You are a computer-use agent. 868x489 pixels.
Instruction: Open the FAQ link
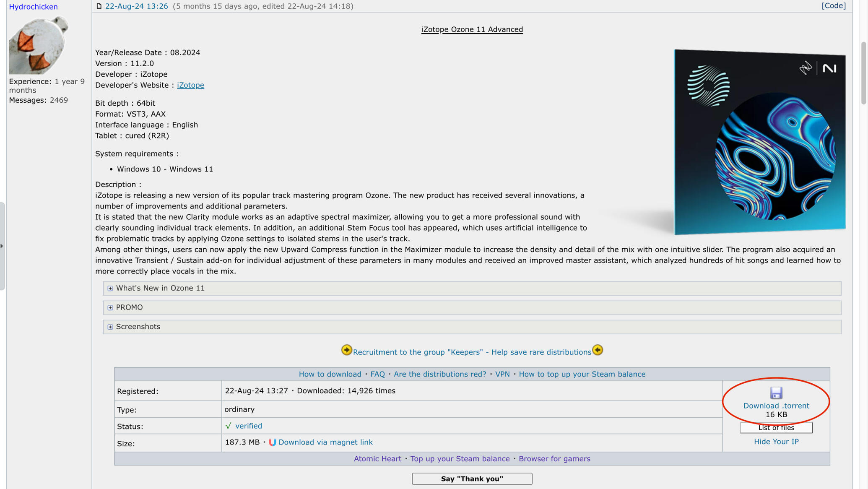[x=377, y=374]
